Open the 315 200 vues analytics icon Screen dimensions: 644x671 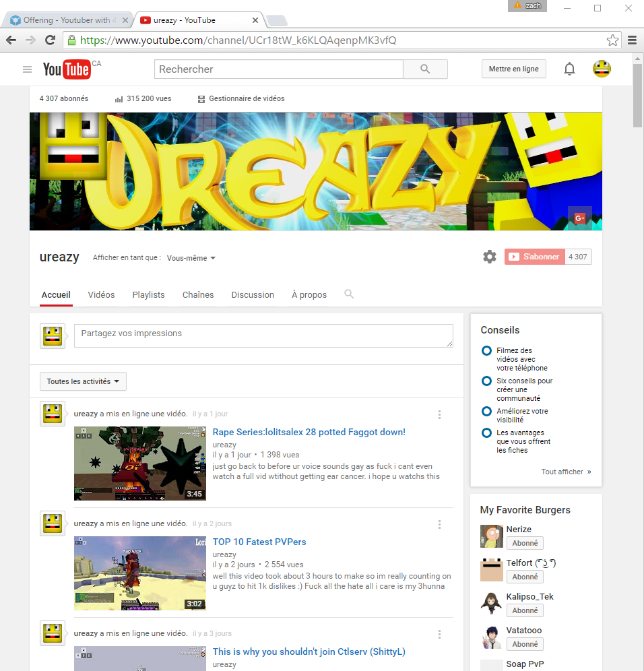point(119,99)
